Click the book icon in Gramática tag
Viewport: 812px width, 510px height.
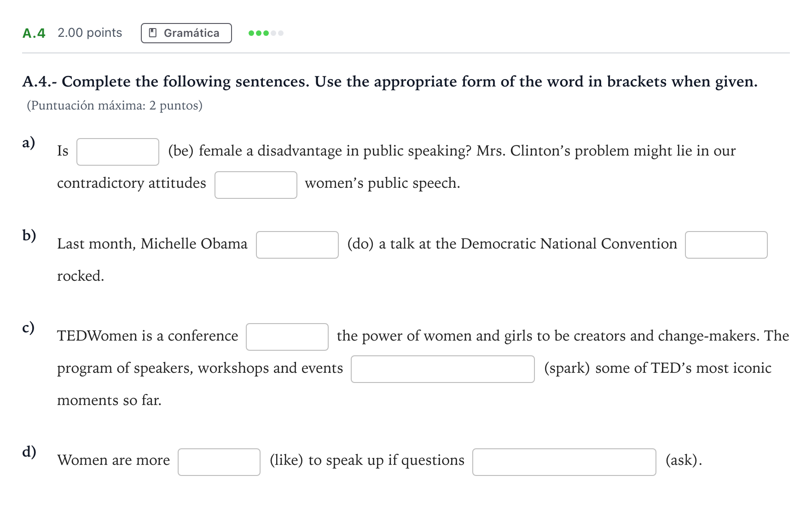pos(153,33)
